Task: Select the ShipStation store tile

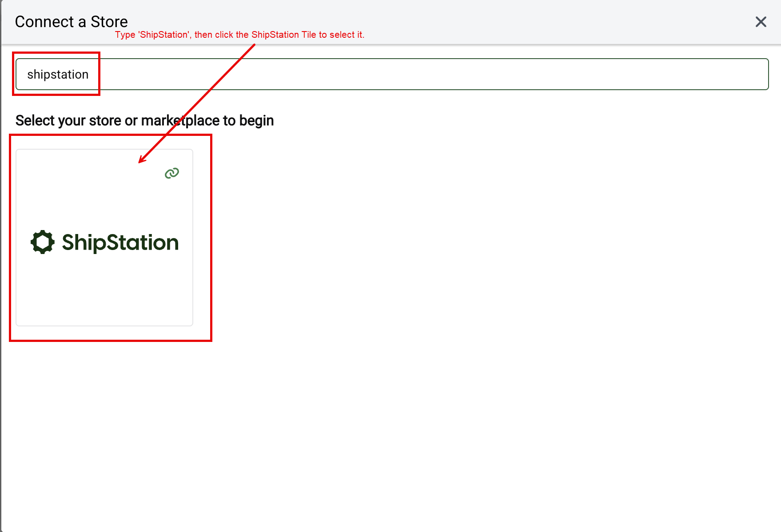Action: pyautogui.click(x=104, y=238)
